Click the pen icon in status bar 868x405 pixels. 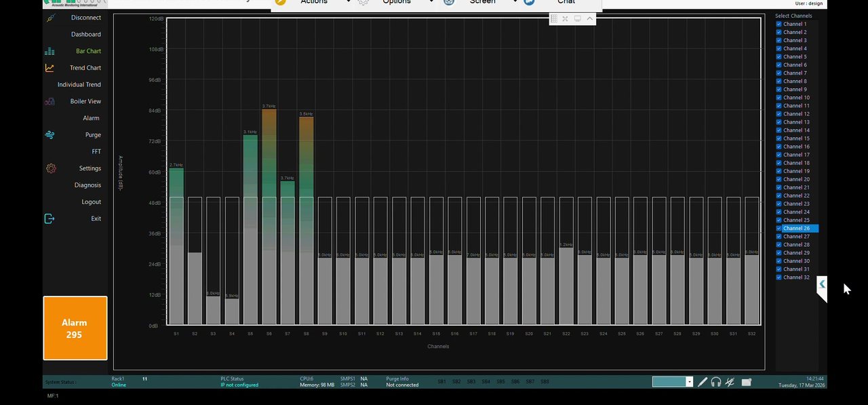click(703, 382)
